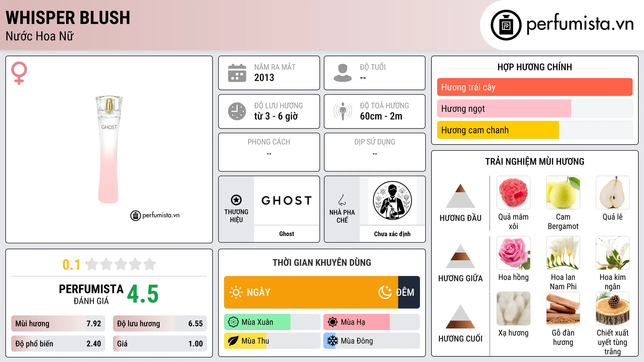The width and height of the screenshot is (644, 362).
Task: Click the Mùa Xuân season bar
Action: pyautogui.click(x=272, y=322)
